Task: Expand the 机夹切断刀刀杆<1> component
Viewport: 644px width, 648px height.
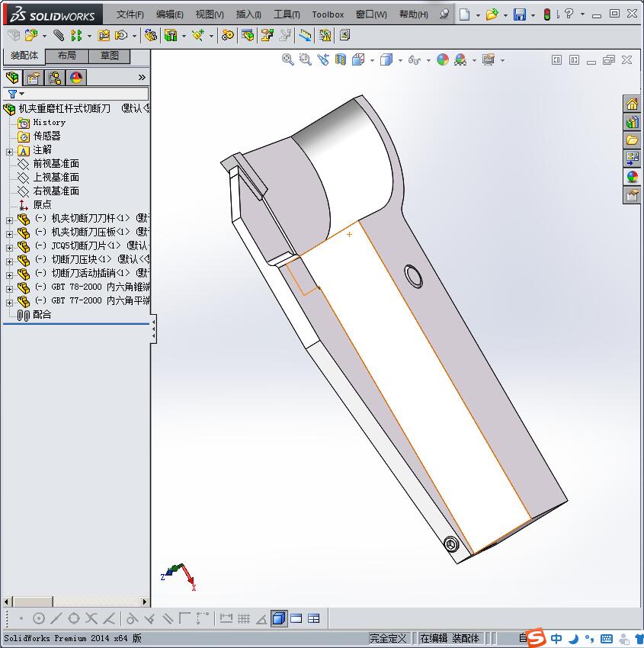Action: tap(9, 220)
